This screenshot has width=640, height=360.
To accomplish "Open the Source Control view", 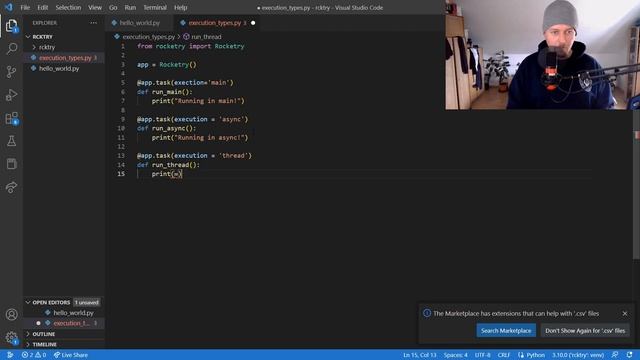I will coord(11,72).
